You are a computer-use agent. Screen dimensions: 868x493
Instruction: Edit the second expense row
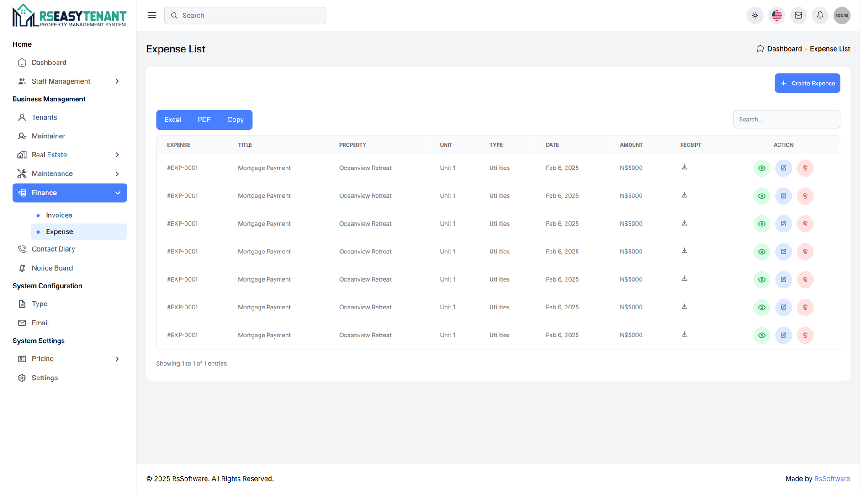(x=783, y=196)
